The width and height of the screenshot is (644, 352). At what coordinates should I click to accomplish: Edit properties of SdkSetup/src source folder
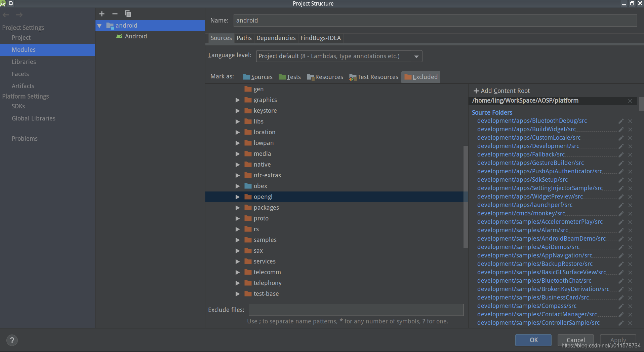tap(621, 180)
